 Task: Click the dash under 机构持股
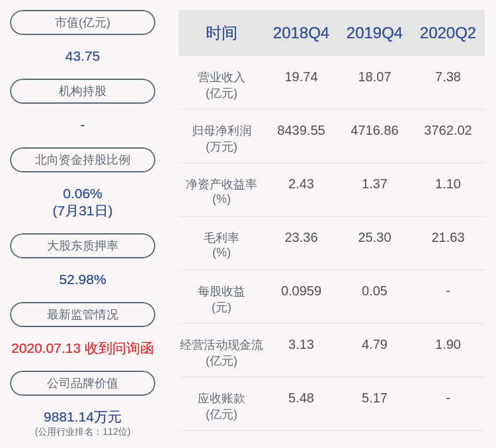(83, 126)
